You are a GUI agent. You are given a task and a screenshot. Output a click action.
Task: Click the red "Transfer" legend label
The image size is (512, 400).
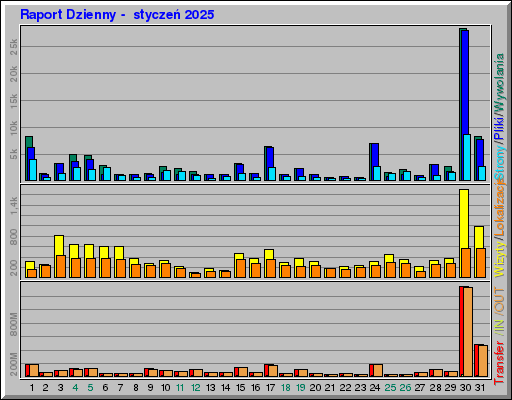click(x=500, y=363)
